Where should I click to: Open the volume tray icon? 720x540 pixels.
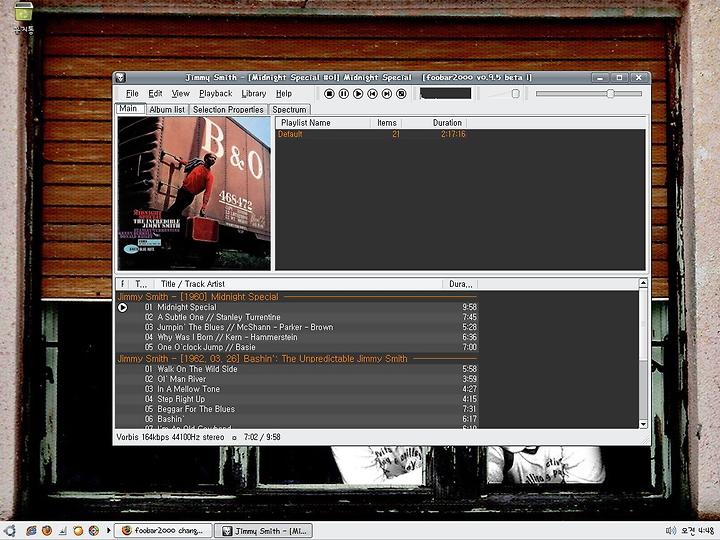670,531
